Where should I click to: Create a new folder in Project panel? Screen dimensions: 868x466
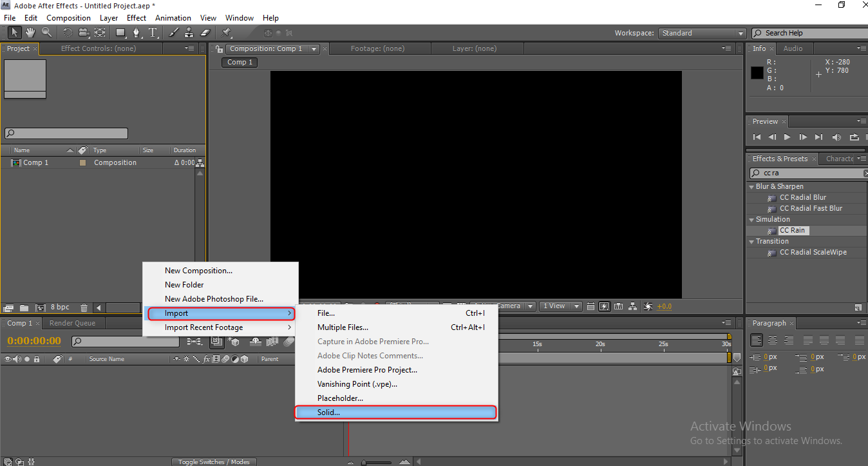pyautogui.click(x=24, y=308)
